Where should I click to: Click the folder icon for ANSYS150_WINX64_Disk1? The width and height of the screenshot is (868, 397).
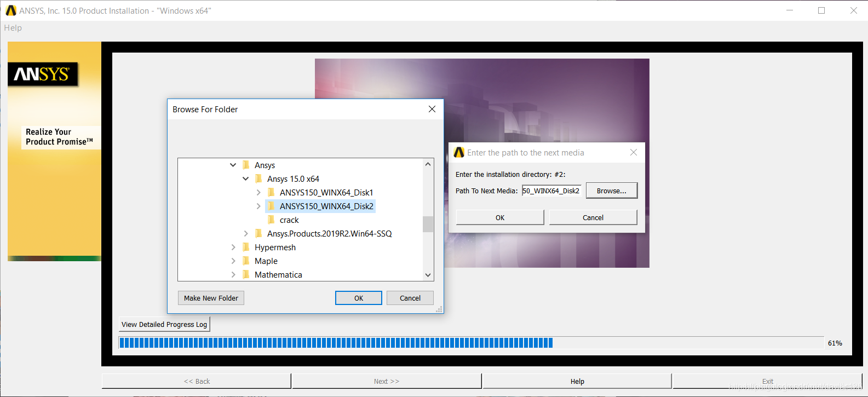pyautogui.click(x=271, y=192)
